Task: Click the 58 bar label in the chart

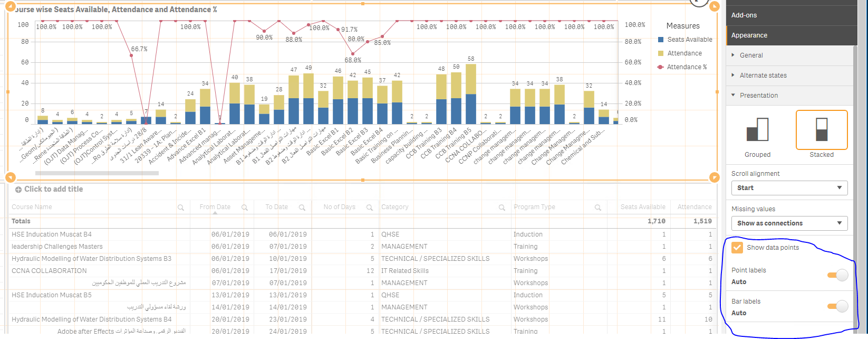Action: tap(471, 59)
